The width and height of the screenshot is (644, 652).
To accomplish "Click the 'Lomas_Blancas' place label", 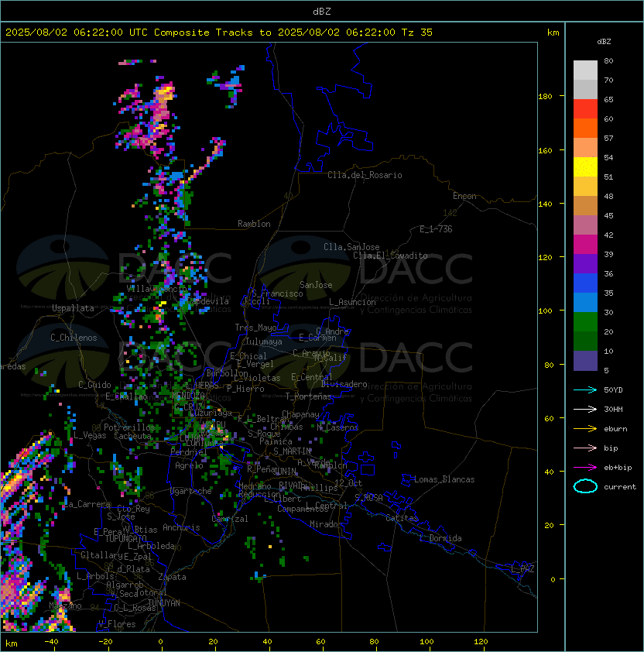I will click(444, 479).
